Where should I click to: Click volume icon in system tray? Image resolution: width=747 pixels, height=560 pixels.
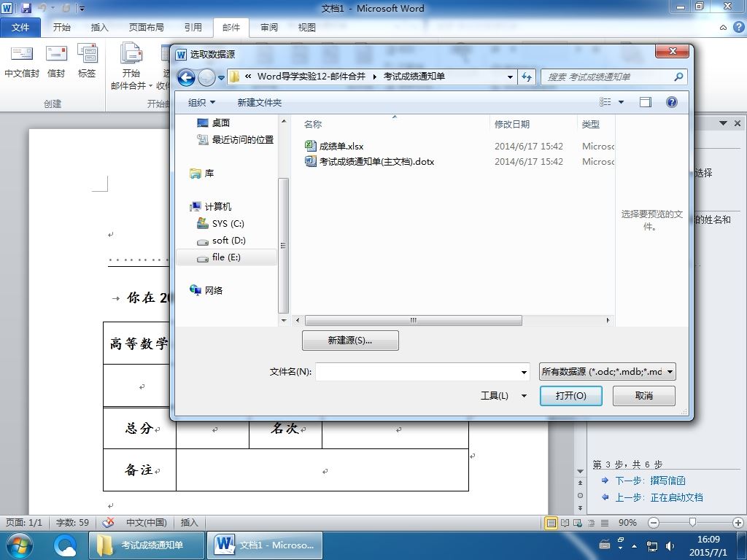tap(670, 545)
